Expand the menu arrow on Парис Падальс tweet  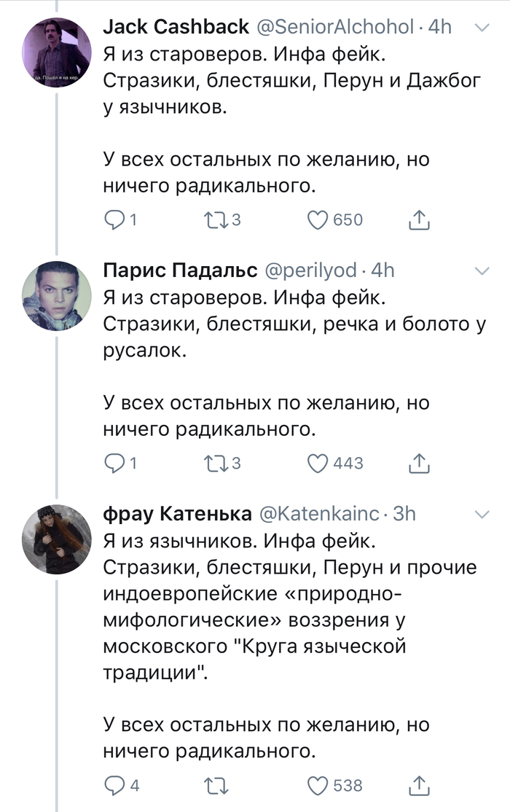(x=482, y=271)
